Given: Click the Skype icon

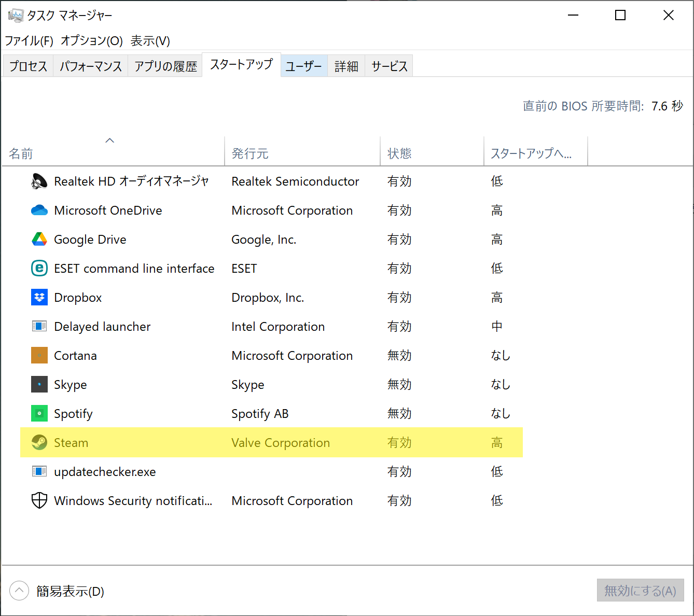Looking at the screenshot, I should 39,385.
